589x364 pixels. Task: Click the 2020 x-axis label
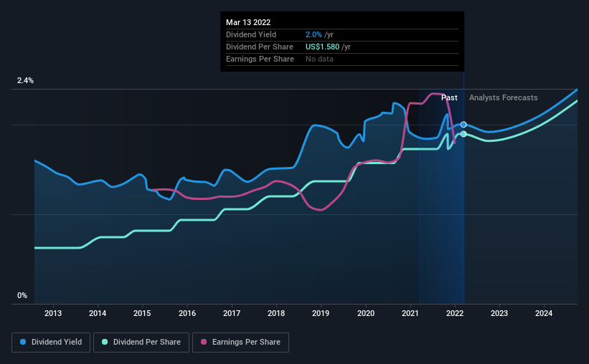coord(365,313)
